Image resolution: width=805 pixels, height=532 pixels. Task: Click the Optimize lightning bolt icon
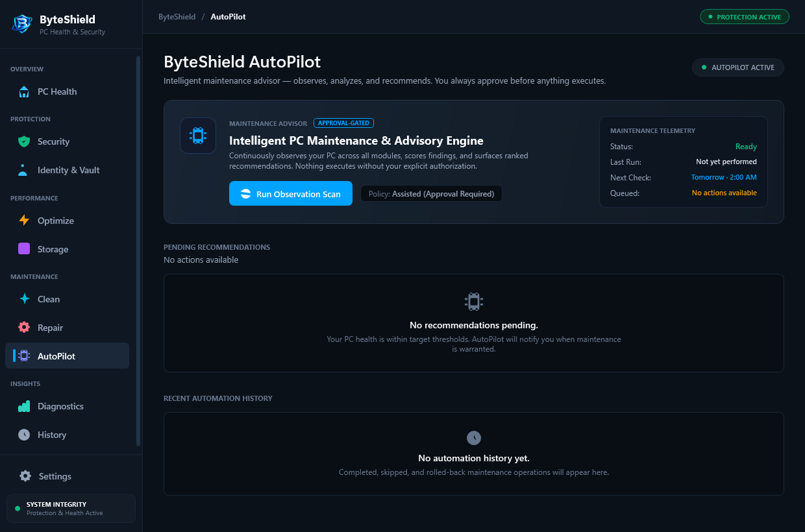click(x=24, y=221)
